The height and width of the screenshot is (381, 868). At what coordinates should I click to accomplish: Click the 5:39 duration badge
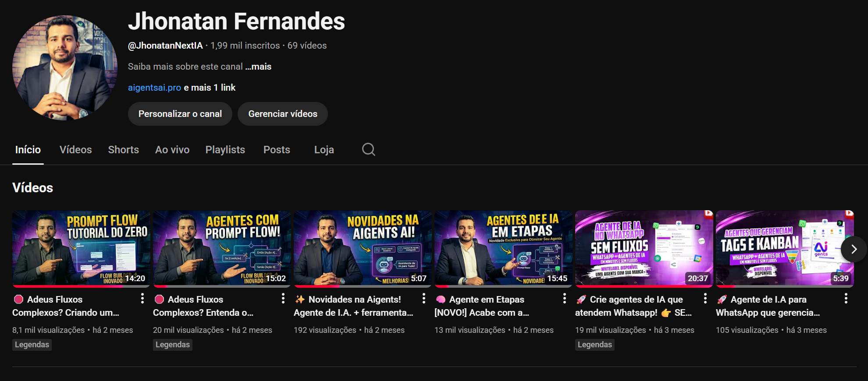click(841, 278)
